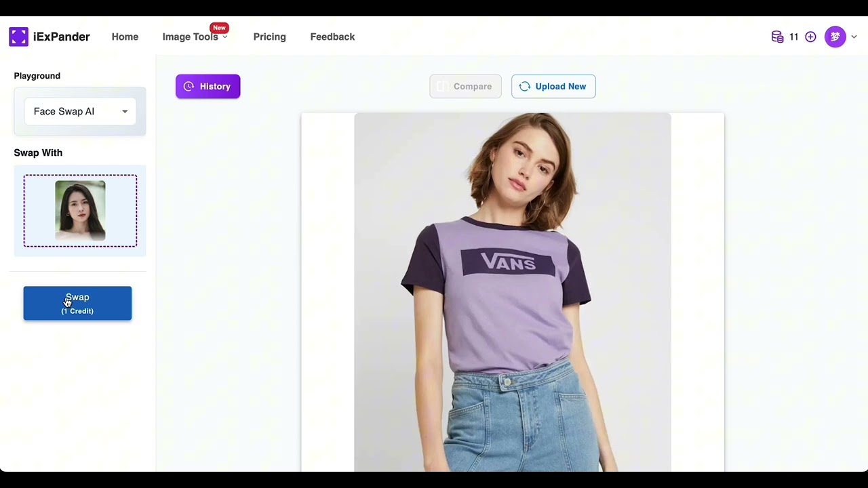868x488 pixels.
Task: Click the iExPander brand name
Action: 61,37
